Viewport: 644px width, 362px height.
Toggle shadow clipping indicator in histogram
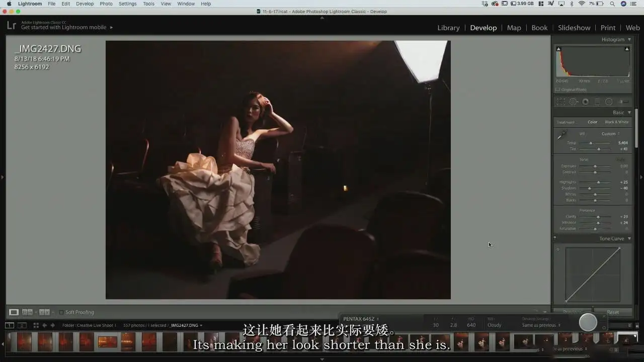[558, 49]
